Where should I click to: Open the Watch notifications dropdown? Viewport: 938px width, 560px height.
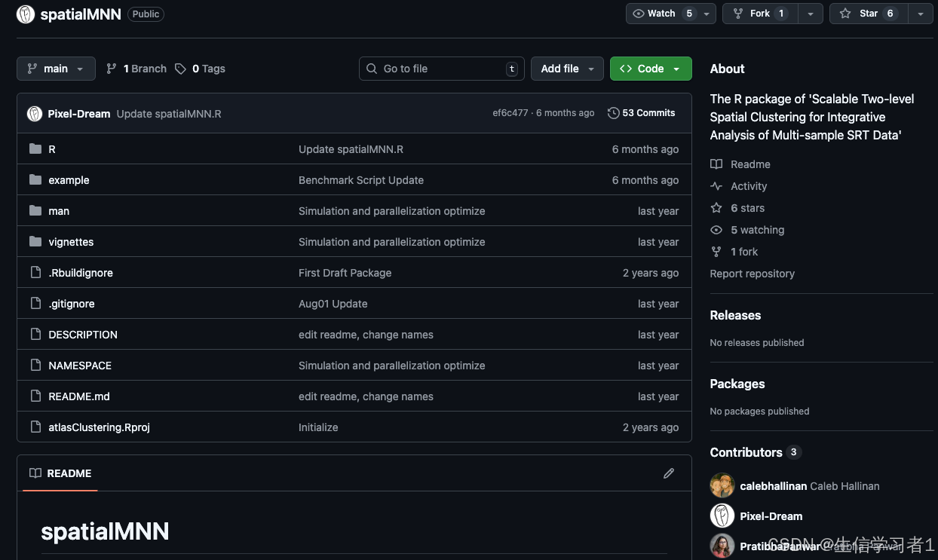tap(671, 14)
